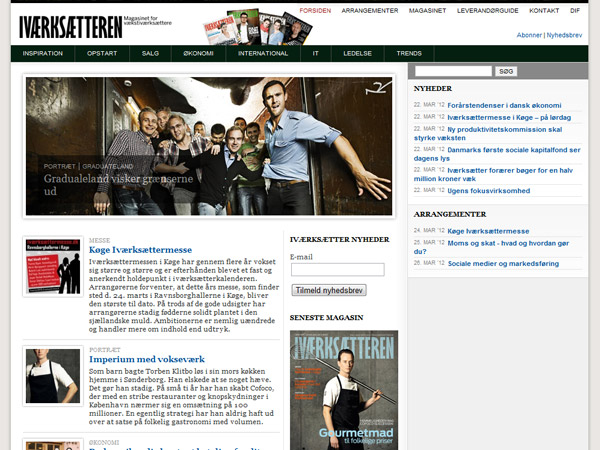Screen dimensions: 600x450
Task: Select the OPSTART category tab
Action: [x=102, y=53]
